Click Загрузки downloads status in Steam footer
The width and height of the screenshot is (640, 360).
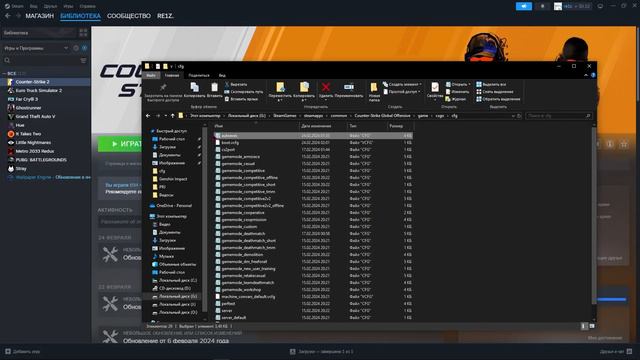pos(321,351)
